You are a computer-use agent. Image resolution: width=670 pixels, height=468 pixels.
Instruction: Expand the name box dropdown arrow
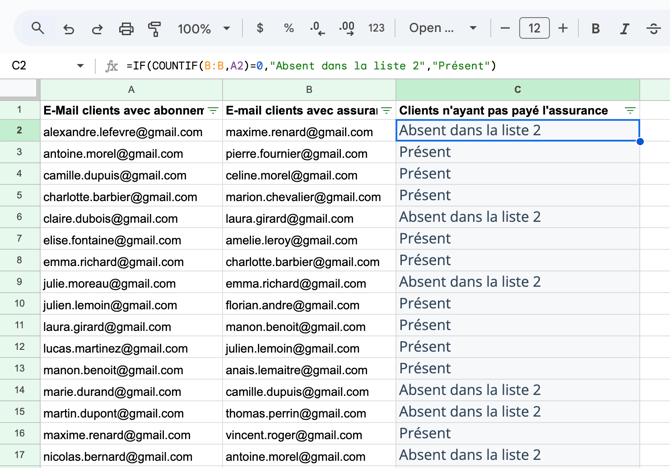[x=80, y=66]
